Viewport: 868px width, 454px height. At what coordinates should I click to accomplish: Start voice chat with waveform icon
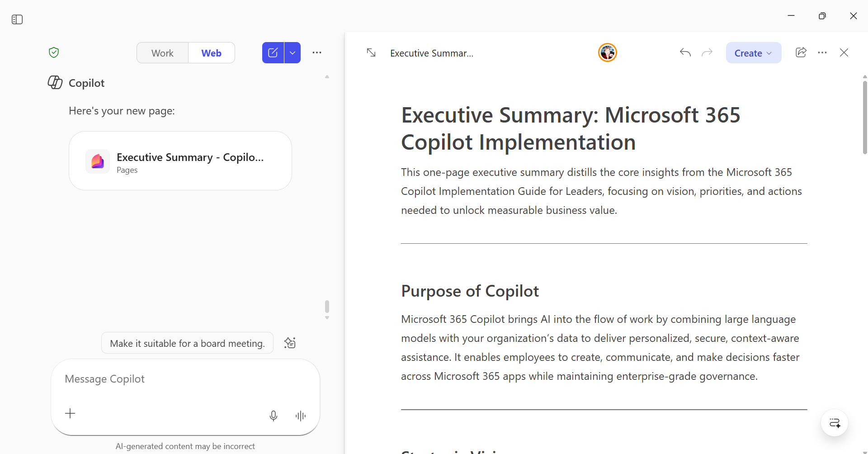point(301,416)
